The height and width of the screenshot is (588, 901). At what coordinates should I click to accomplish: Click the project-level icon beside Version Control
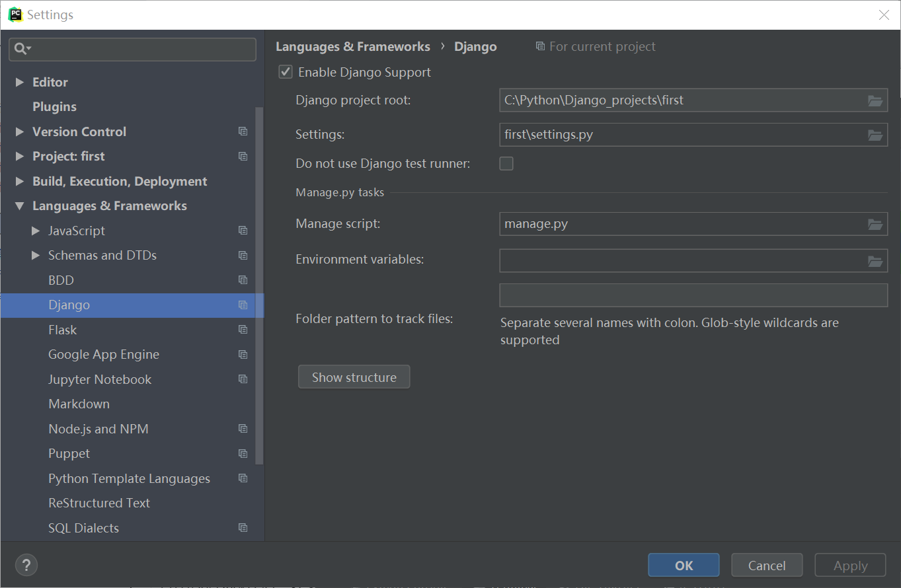point(243,131)
